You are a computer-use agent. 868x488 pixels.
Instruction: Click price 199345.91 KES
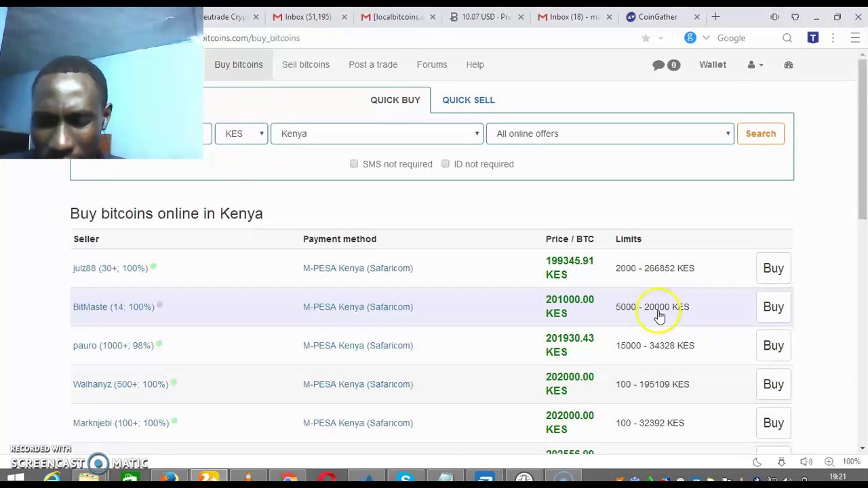pyautogui.click(x=570, y=268)
